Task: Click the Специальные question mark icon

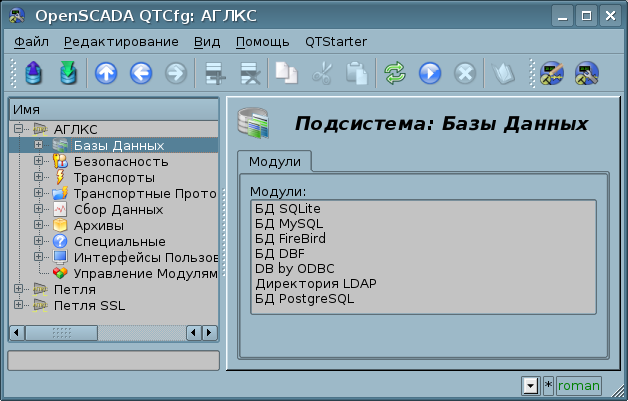Action: point(60,241)
